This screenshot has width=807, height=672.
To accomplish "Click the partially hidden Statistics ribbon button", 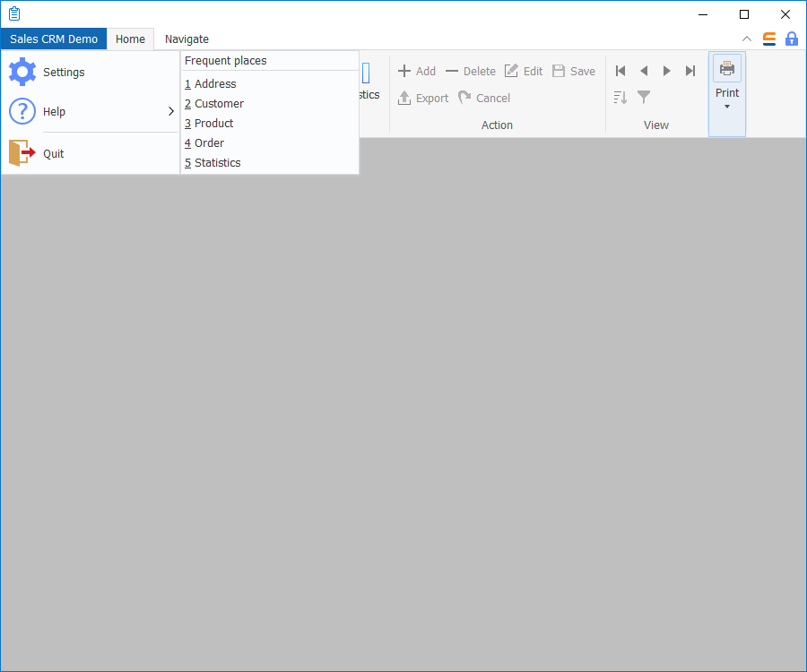I will (369, 82).
